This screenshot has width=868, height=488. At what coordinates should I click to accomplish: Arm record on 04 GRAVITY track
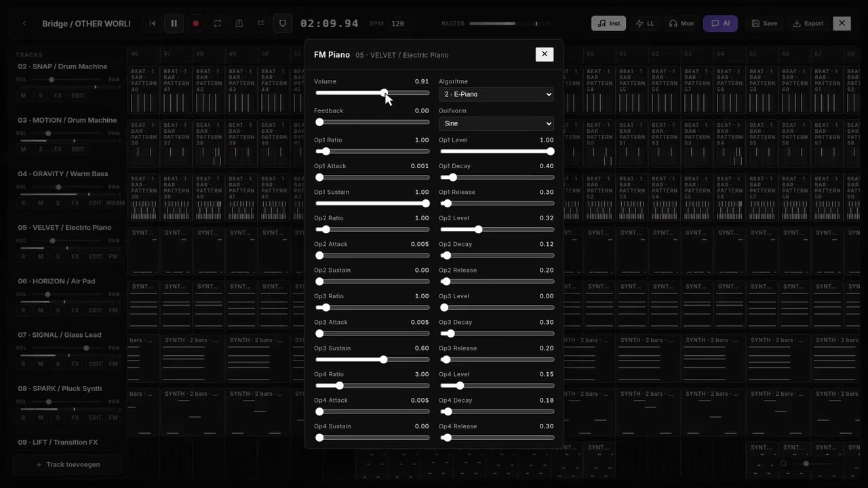24,203
